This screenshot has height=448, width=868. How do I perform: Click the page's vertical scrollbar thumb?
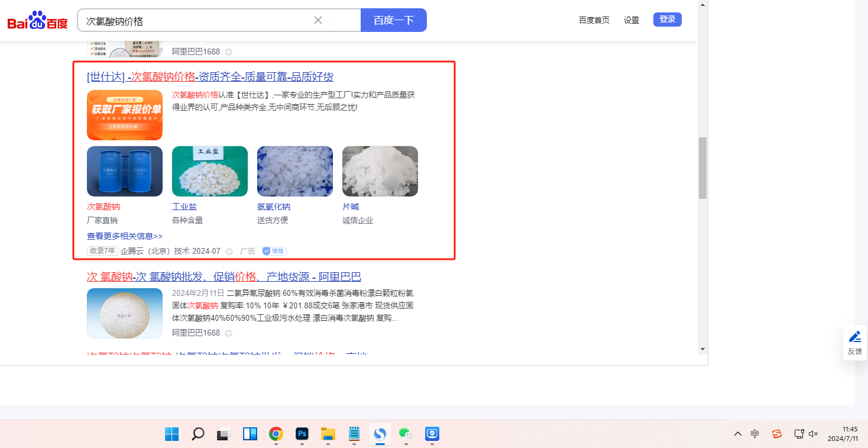pyautogui.click(x=702, y=167)
